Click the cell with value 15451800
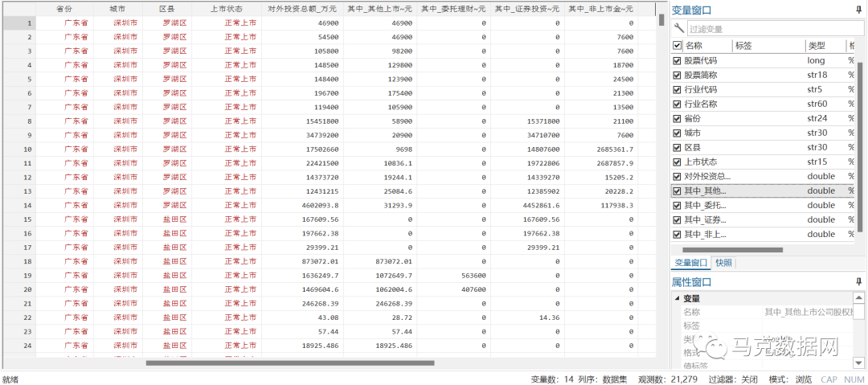This screenshot has width=868, height=385. click(302, 121)
